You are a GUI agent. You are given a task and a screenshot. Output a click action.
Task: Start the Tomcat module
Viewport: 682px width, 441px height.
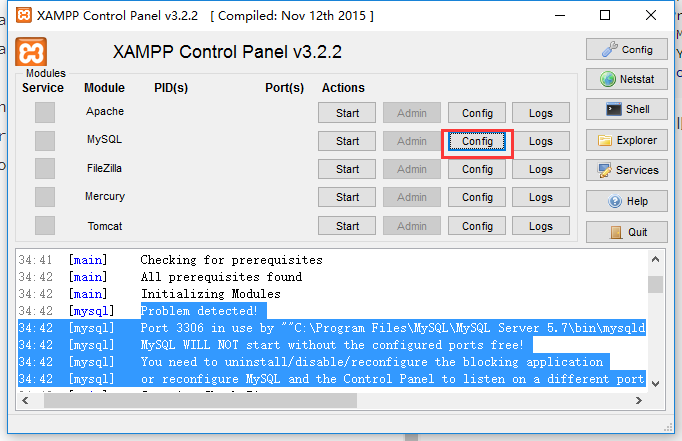(x=347, y=226)
